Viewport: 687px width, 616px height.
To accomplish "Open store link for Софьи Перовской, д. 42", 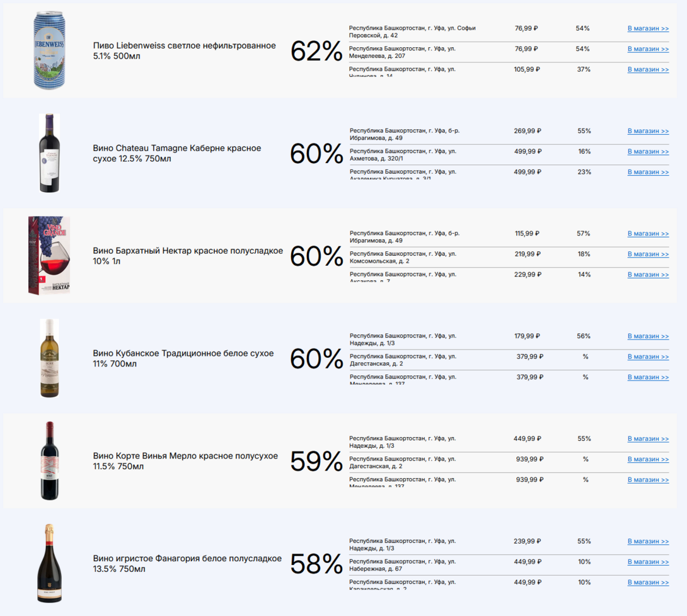I will (648, 29).
